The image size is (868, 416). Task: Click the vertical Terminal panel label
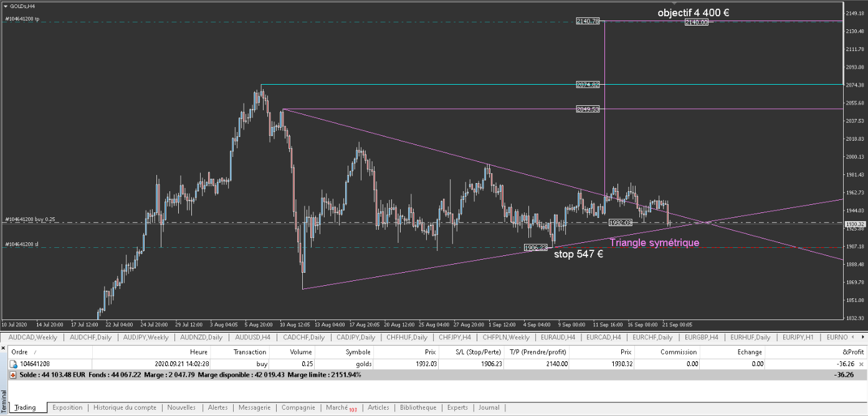(x=3, y=400)
